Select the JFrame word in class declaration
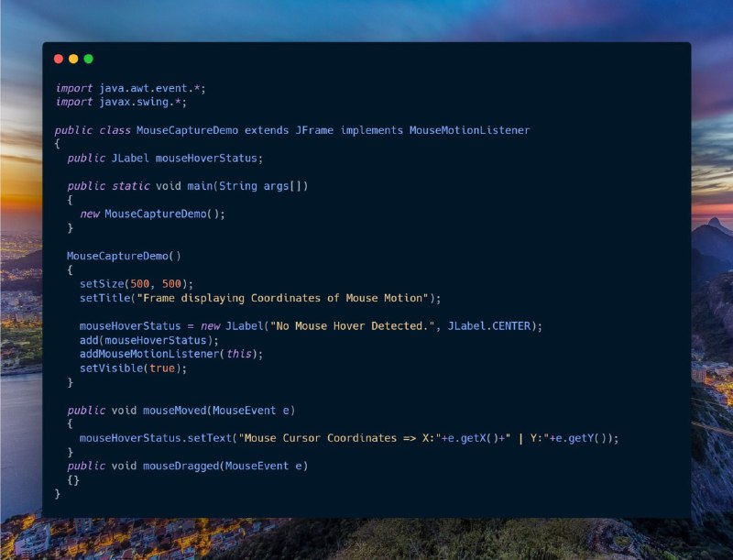733x560 pixels. point(313,130)
